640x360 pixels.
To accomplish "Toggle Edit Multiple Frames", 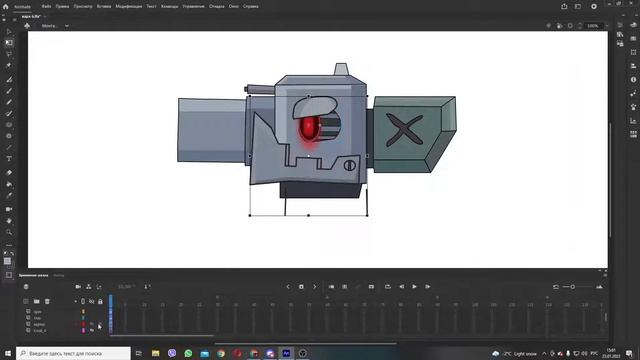I will point(344,287).
